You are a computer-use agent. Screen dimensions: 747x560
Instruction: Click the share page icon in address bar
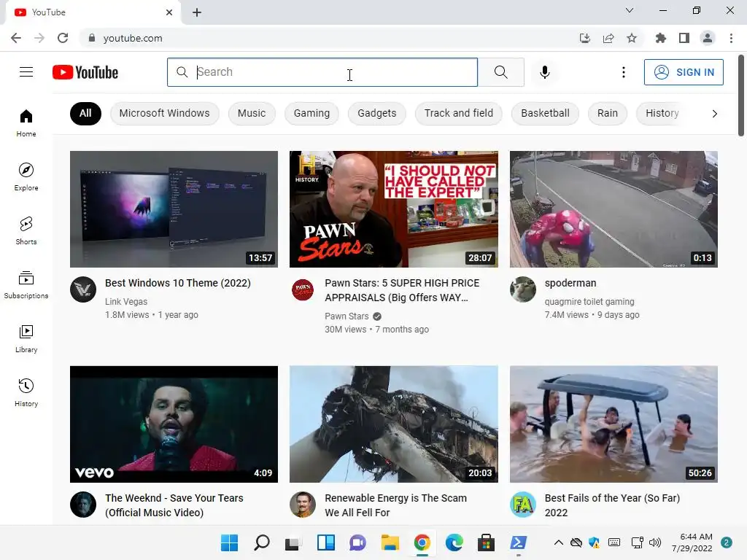click(x=608, y=38)
